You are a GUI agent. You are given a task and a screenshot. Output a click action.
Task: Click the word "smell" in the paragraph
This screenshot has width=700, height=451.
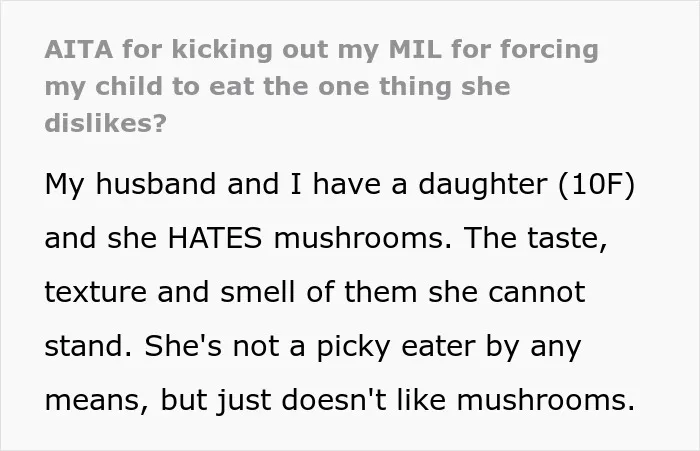tap(258, 292)
